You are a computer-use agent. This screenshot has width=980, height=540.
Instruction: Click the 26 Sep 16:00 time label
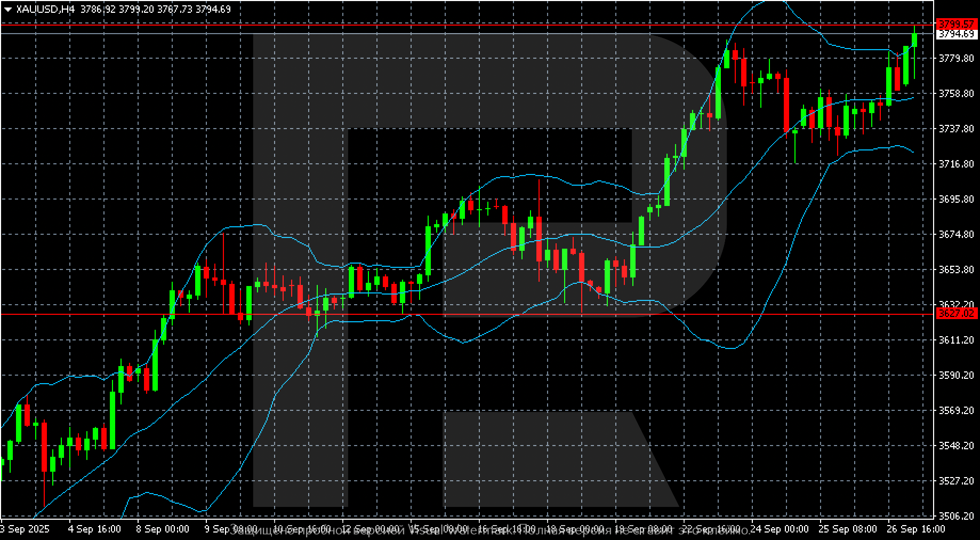tap(915, 529)
